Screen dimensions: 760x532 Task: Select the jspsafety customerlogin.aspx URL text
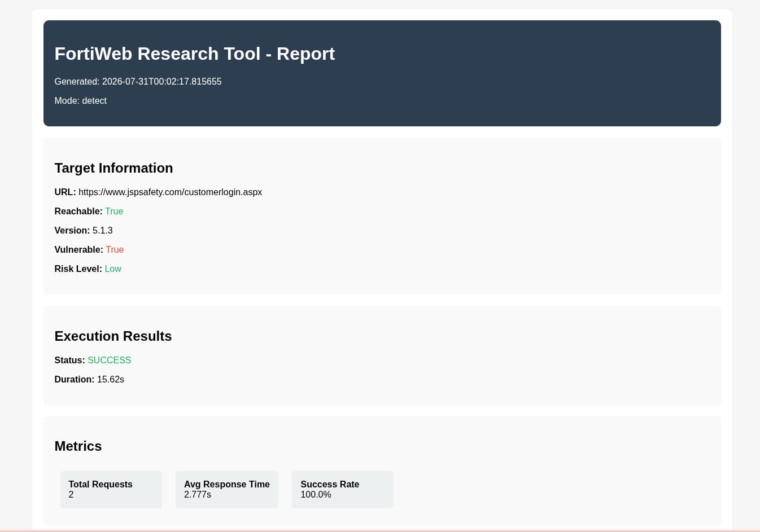pos(170,192)
